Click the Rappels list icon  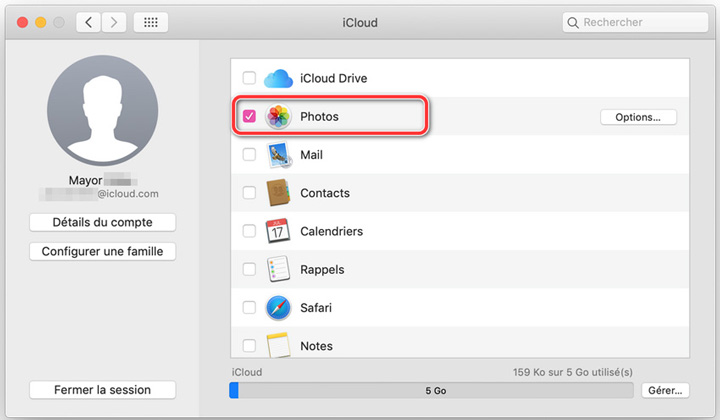pyautogui.click(x=278, y=269)
